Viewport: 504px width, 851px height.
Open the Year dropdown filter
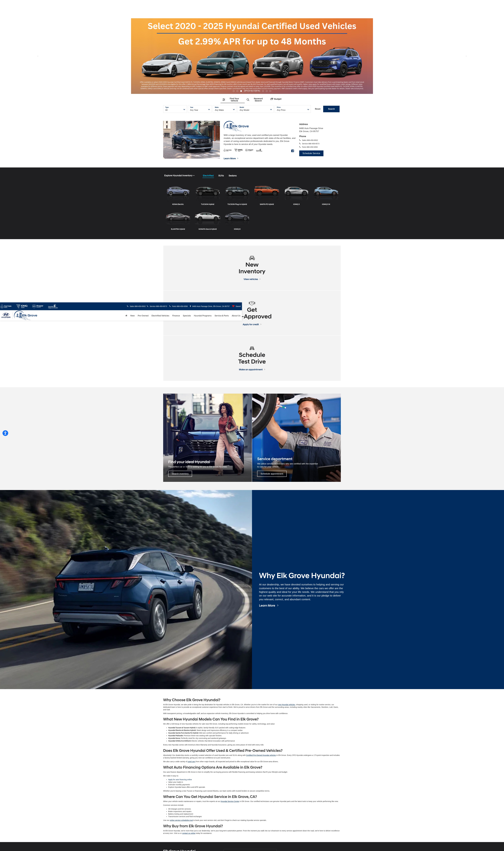(200, 109)
